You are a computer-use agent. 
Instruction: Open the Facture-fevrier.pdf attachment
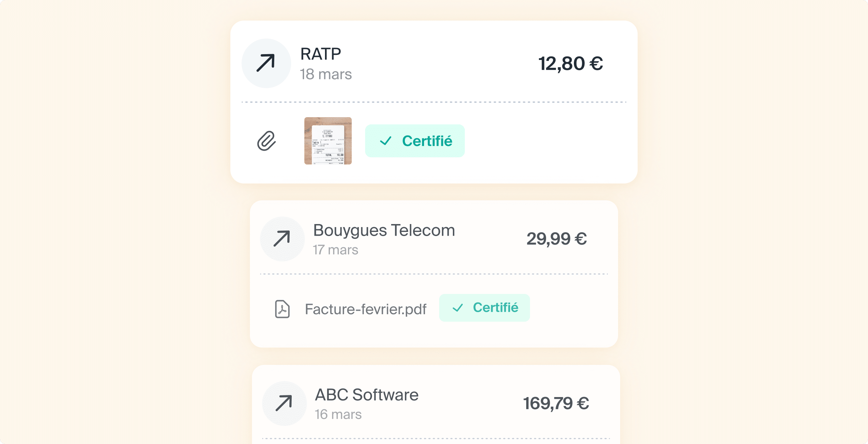tap(365, 309)
